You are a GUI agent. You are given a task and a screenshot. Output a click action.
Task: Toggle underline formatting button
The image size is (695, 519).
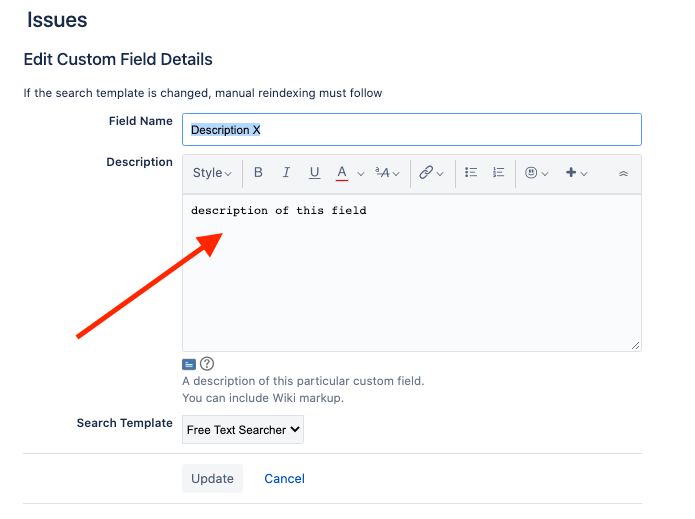point(314,172)
